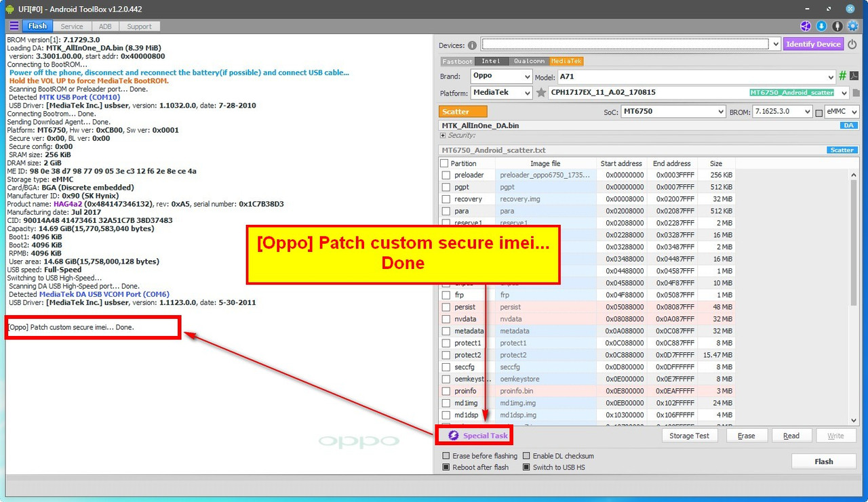The width and height of the screenshot is (868, 502).
Task: Open the Platform dropdown showing MediaTek
Action: (501, 93)
